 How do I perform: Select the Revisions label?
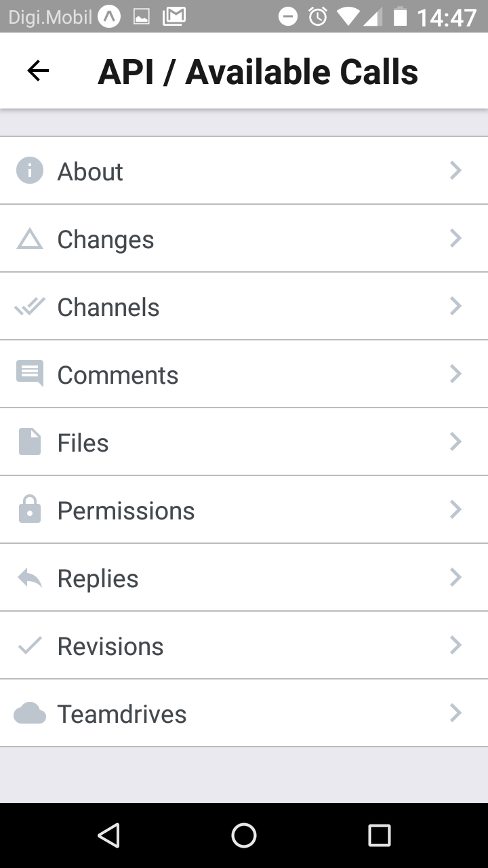pos(110,646)
